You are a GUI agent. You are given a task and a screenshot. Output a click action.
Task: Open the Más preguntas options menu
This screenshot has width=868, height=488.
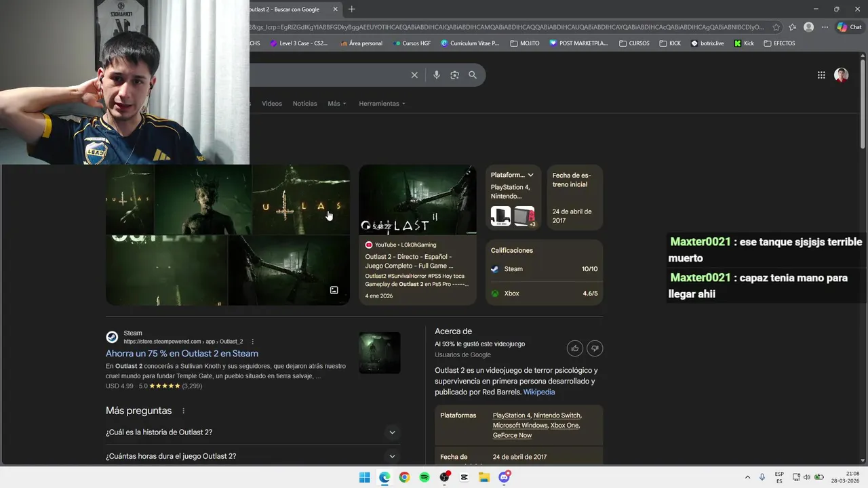click(x=183, y=411)
